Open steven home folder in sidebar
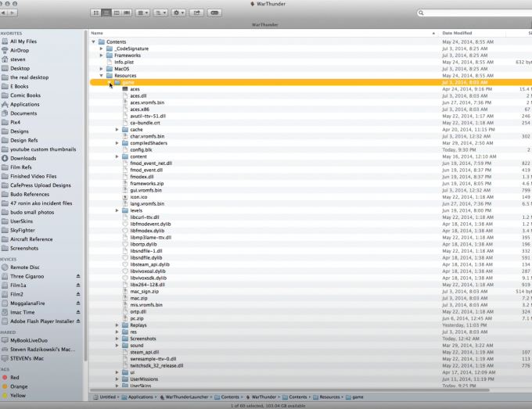Image resolution: width=532 pixels, height=409 pixels. 18,59
